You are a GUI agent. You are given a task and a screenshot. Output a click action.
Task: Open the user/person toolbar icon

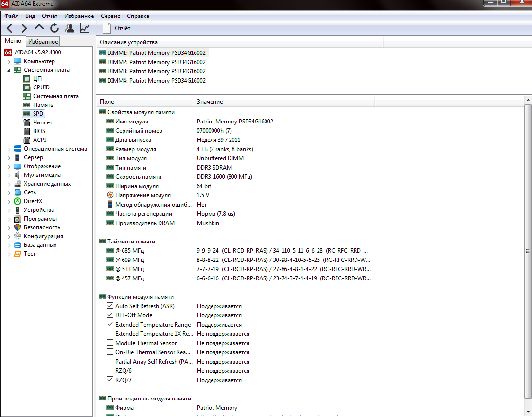coord(70,28)
